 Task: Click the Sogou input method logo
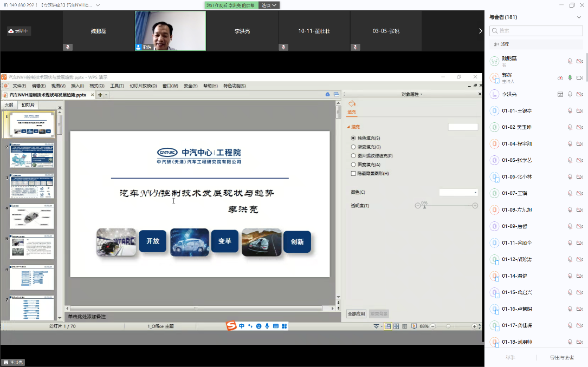point(231,326)
